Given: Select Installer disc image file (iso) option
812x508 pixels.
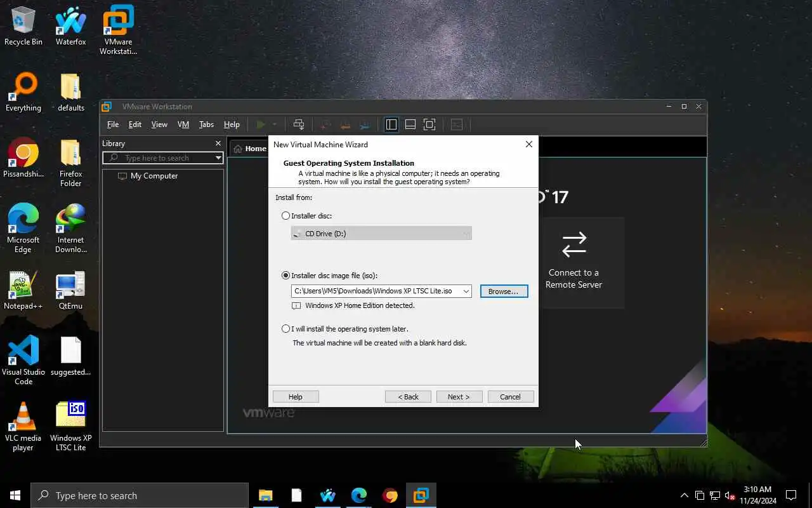Looking at the screenshot, I should coord(286,276).
